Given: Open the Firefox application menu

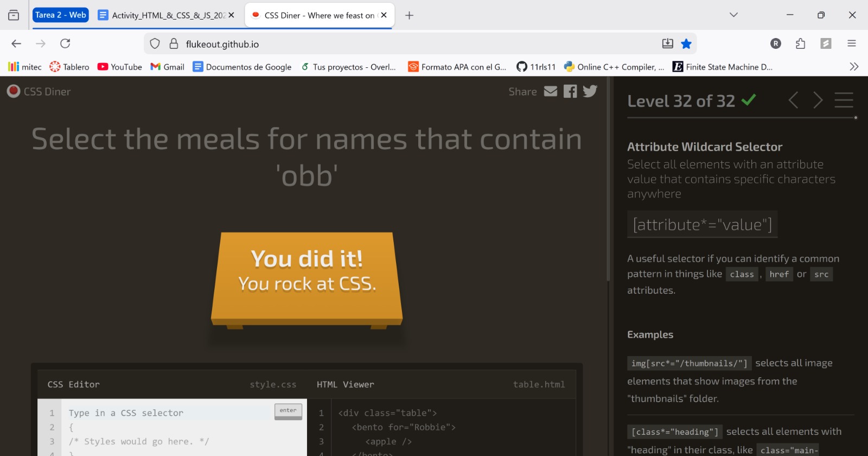Looking at the screenshot, I should pyautogui.click(x=852, y=44).
